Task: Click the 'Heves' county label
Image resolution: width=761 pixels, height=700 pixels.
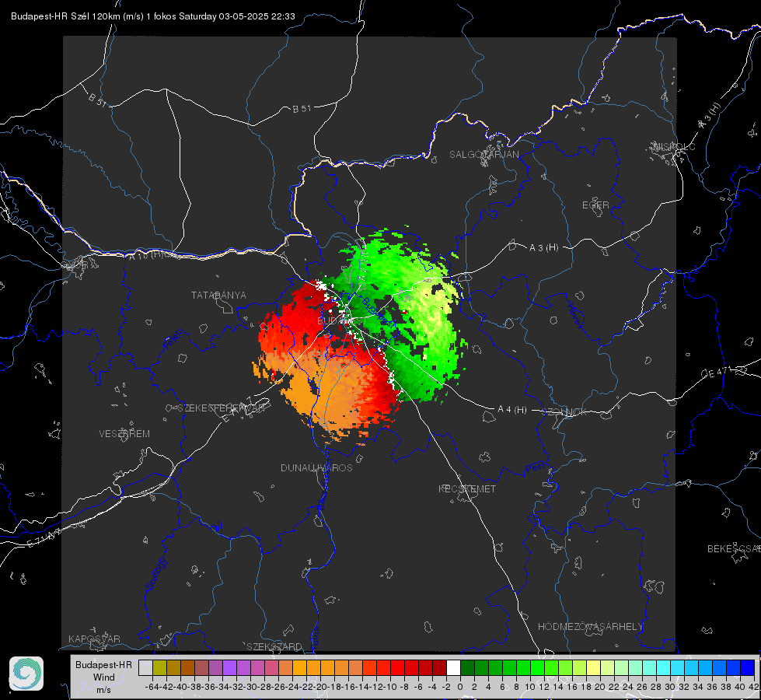Action: 574,317
